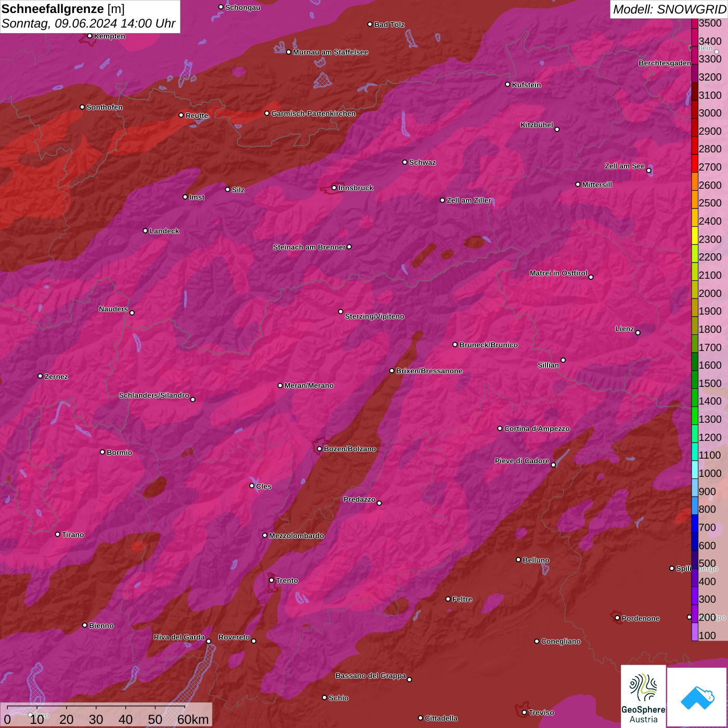Click the 1000 cyan legend swatch
728x728 pixels.
[x=695, y=470]
